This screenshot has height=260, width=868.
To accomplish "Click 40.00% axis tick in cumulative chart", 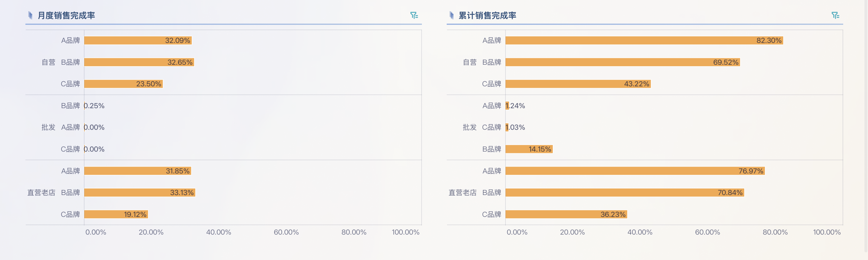I will pos(640,232).
